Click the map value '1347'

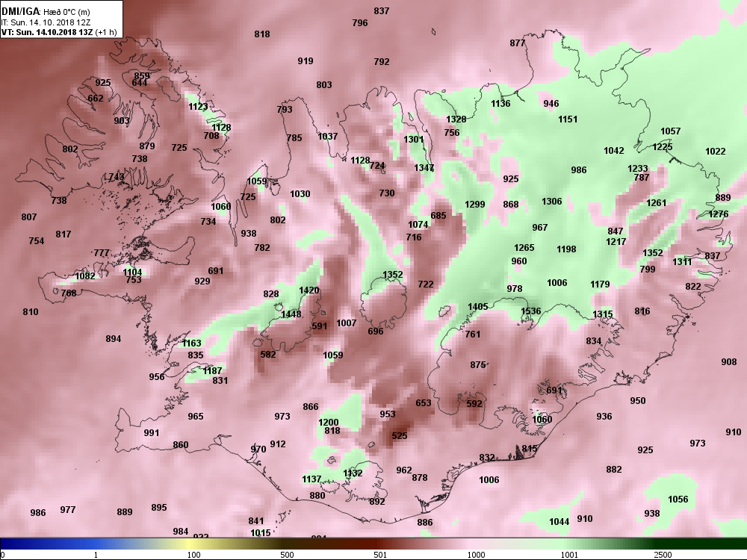[x=424, y=167]
